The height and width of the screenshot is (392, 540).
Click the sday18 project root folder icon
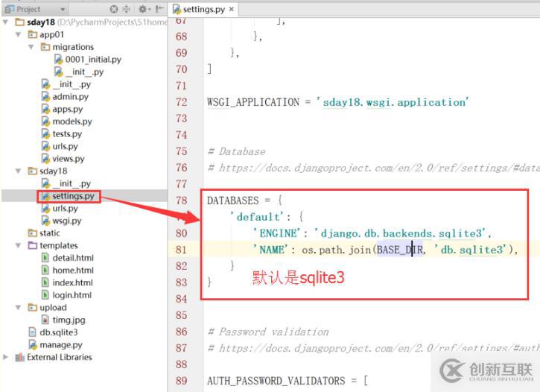(x=19, y=22)
